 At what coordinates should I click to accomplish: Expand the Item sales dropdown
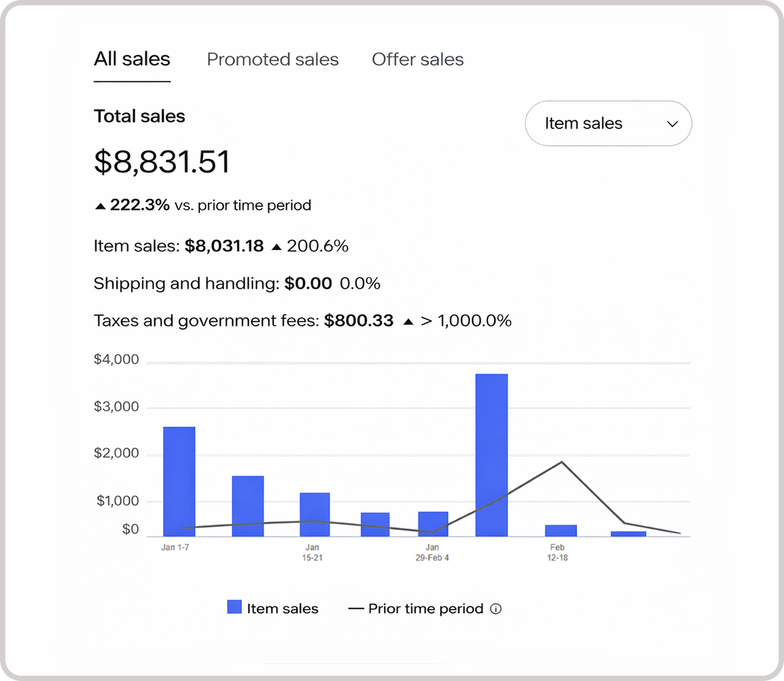pos(608,124)
